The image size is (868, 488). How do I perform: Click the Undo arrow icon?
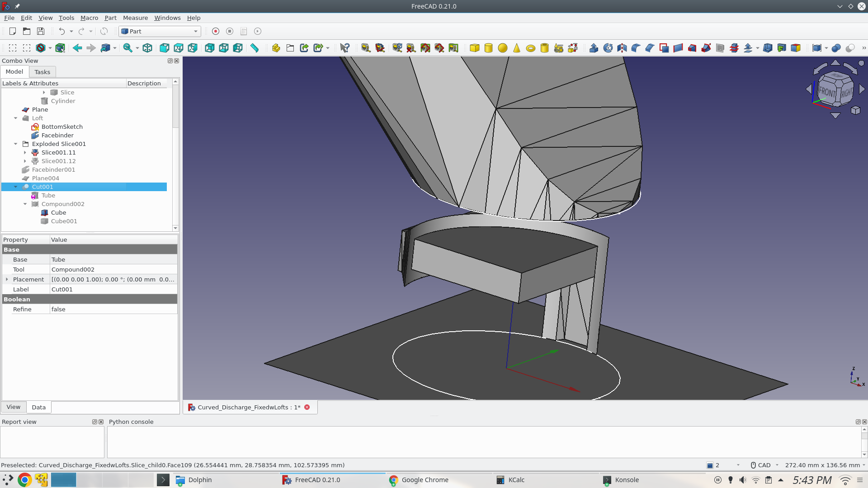[x=61, y=31]
